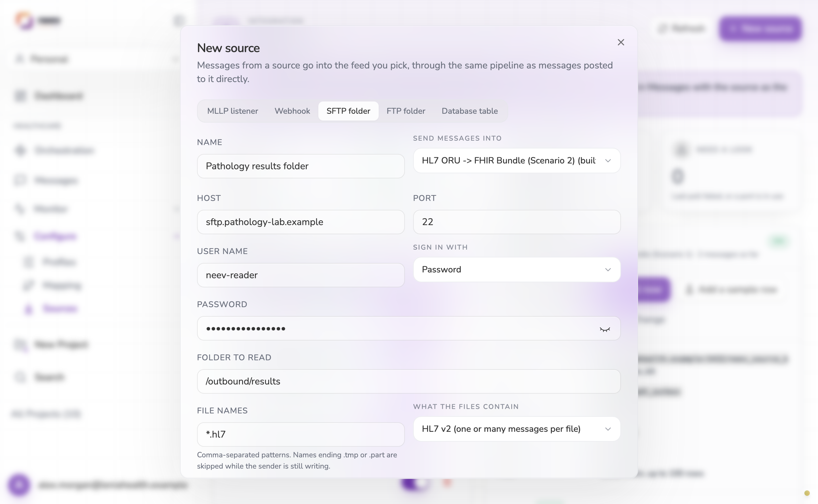
Task: Open the Send messages into dropdown
Action: click(517, 161)
